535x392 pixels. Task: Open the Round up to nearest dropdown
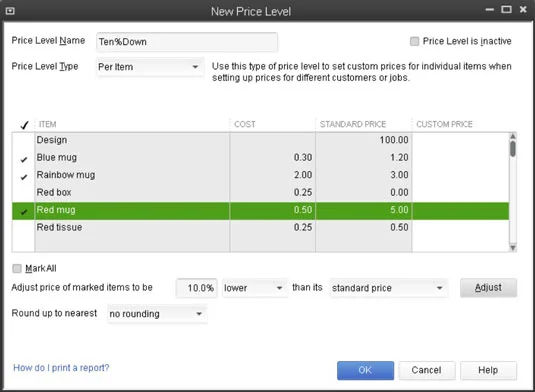click(x=157, y=314)
